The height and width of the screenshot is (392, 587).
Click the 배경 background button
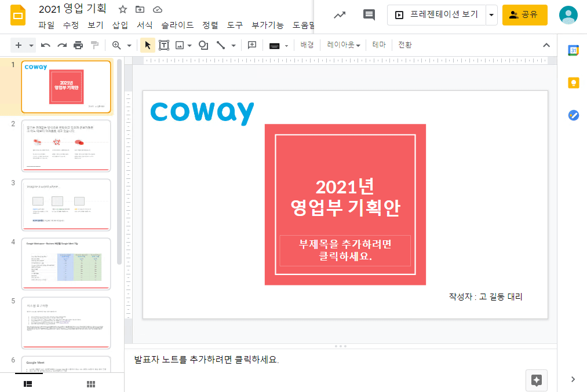(307, 45)
